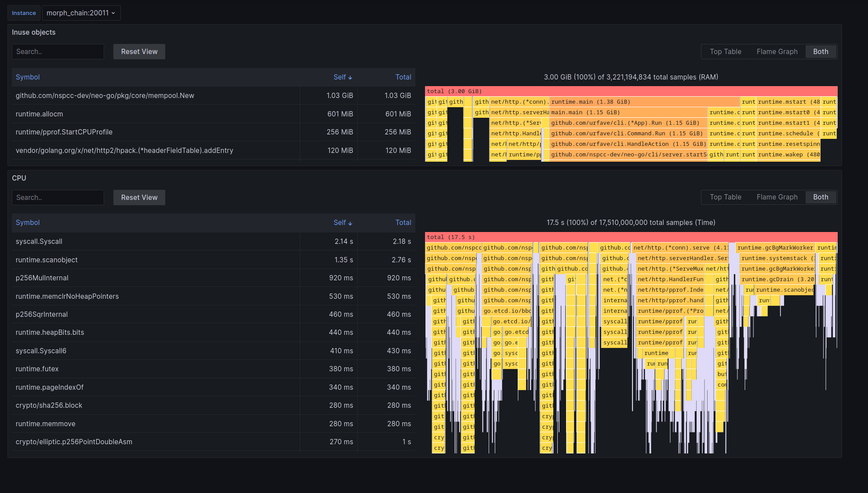The image size is (868, 493).
Task: Open the Inuse objects panel title
Action: click(33, 32)
